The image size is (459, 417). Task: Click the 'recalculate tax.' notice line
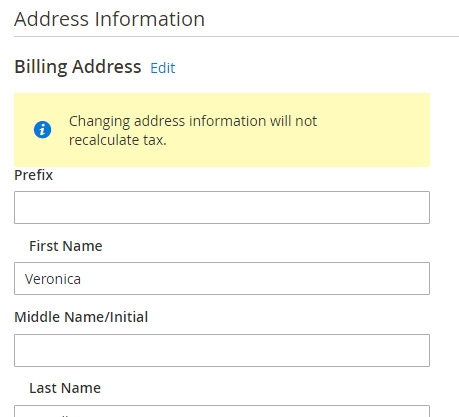pyautogui.click(x=118, y=140)
